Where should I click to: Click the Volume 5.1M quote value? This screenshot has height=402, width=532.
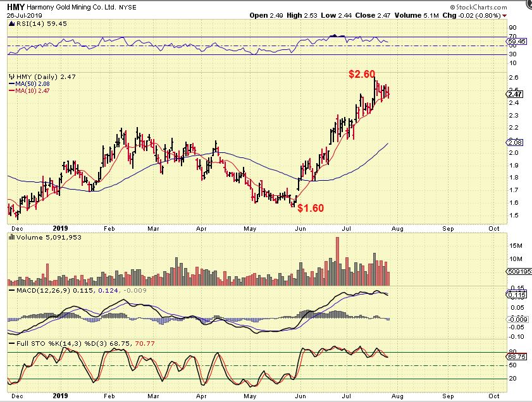click(x=417, y=16)
